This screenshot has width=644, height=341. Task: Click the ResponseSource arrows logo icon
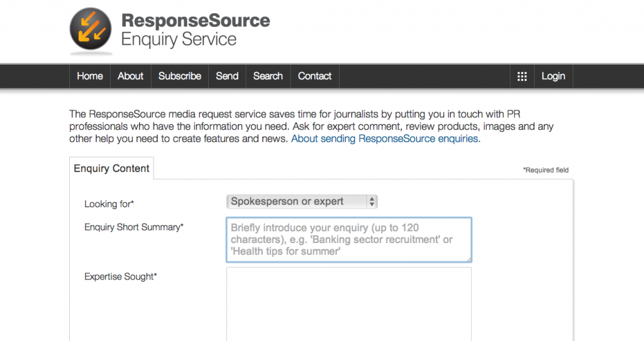(x=91, y=29)
